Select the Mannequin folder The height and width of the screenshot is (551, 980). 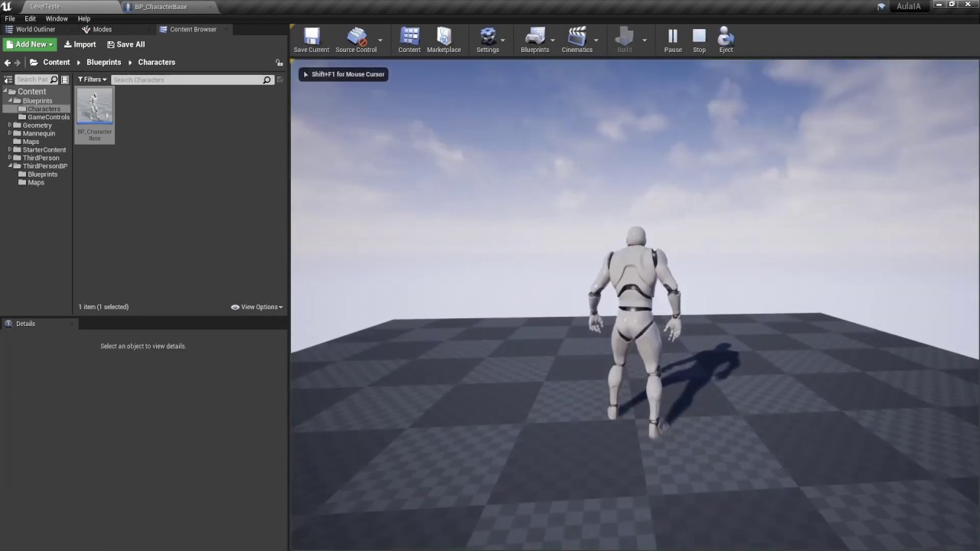[34, 133]
